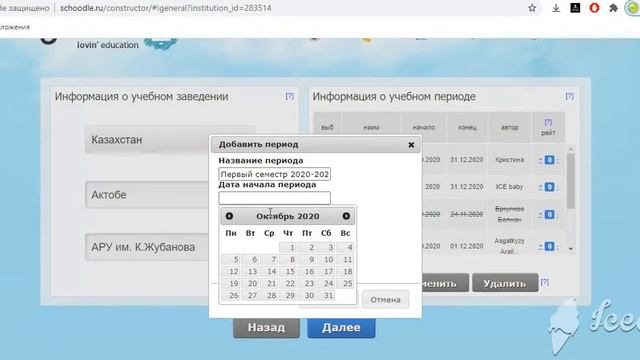Viewport: 640px width, 360px height.
Task: Pick October 12 in the calendar
Action: click(231, 271)
